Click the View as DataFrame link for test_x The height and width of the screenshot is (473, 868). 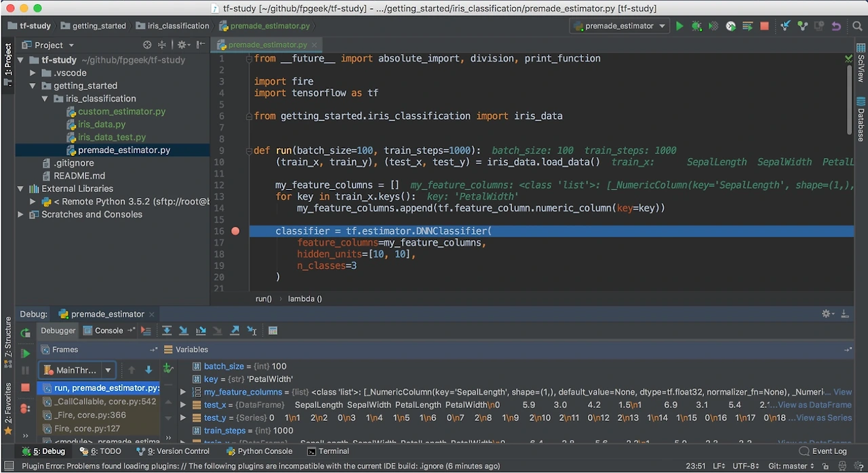tap(814, 405)
